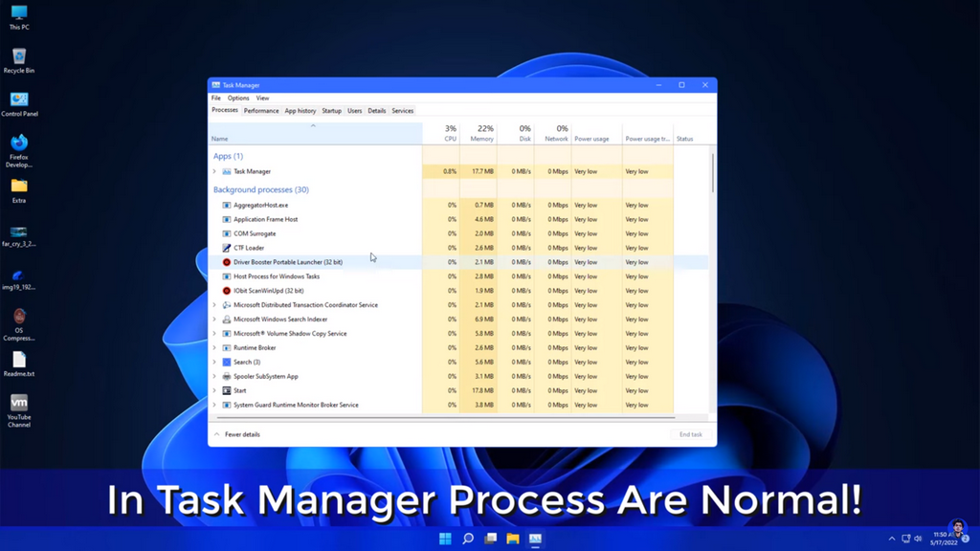The height and width of the screenshot is (551, 980).
Task: Select Host Process for Windows Tasks
Action: (458, 276)
